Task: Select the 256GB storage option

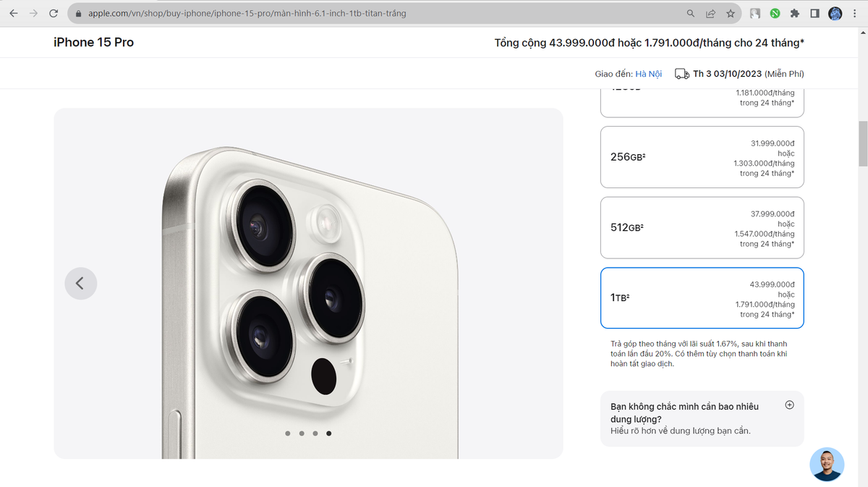Action: pos(702,157)
